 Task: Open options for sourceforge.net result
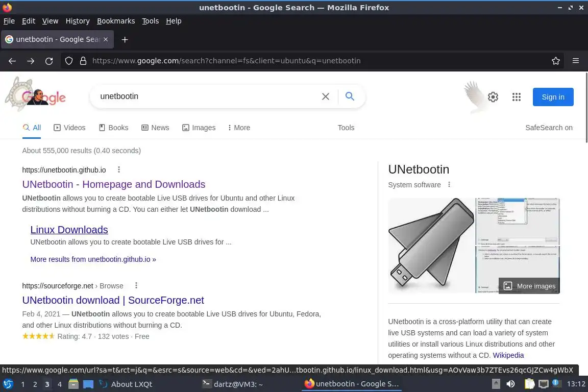point(136,285)
